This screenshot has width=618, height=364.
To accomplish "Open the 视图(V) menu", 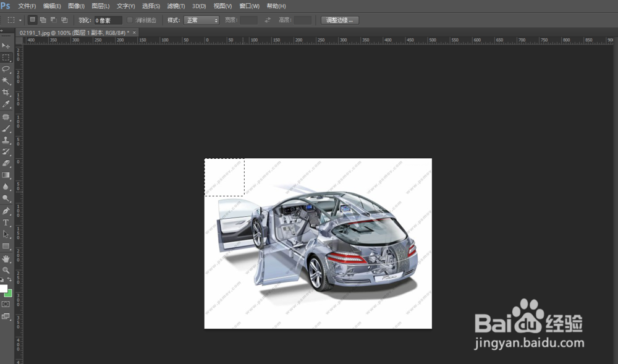I will pyautogui.click(x=222, y=6).
